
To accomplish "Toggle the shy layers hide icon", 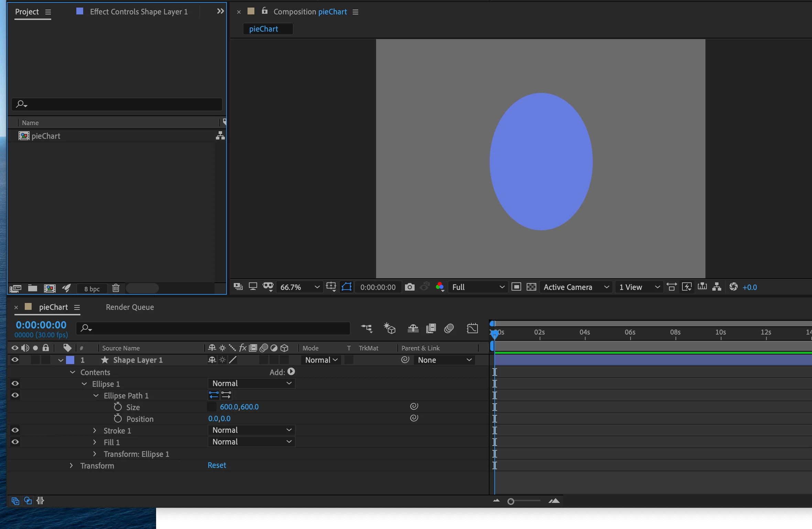I will [413, 329].
